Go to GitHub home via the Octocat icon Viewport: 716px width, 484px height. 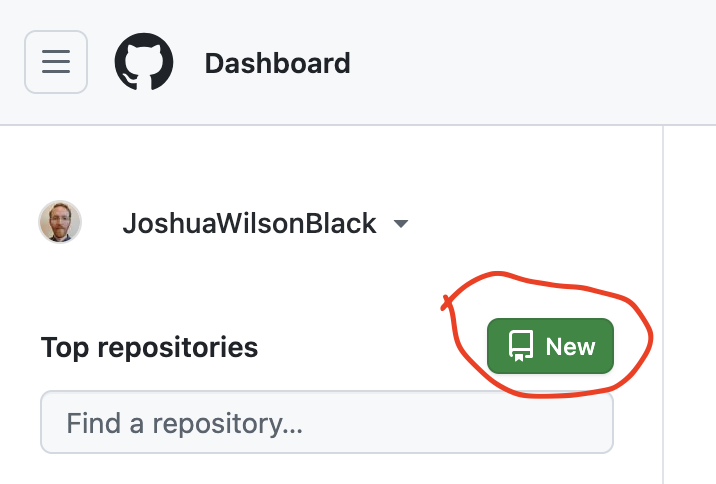tap(144, 63)
